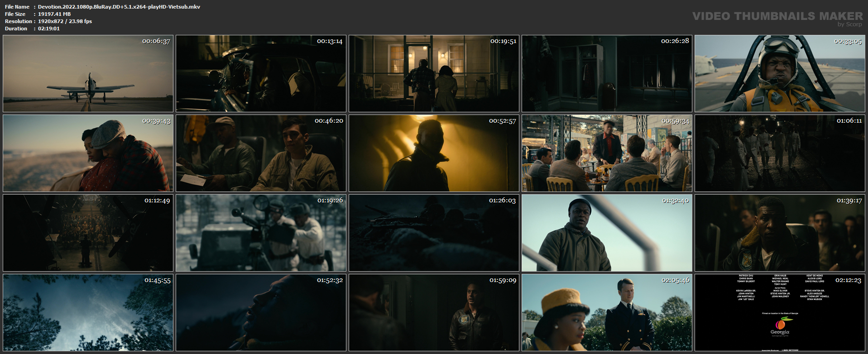Click the snowy soldiers thumbnail 01:19:26
This screenshot has width=868, height=354.
(x=261, y=233)
